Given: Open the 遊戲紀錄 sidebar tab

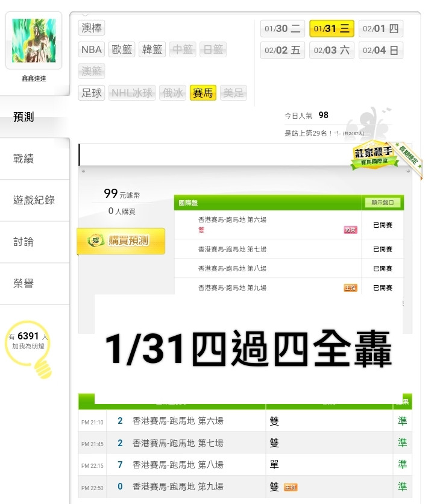Looking at the screenshot, I should coord(35,200).
